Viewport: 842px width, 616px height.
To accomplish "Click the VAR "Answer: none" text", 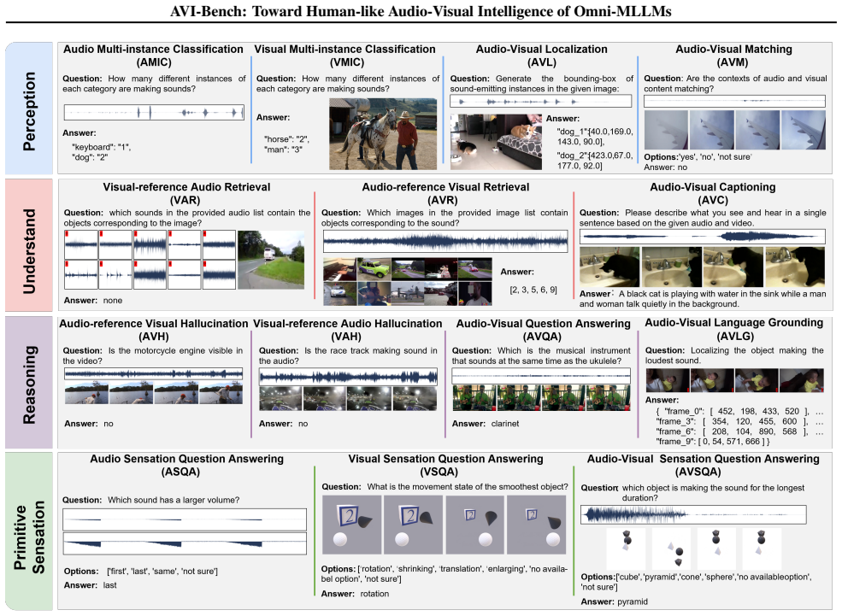I will pyautogui.click(x=93, y=301).
